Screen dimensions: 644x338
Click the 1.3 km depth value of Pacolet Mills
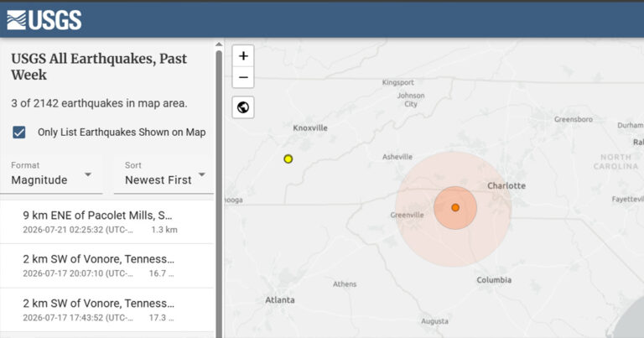click(x=164, y=230)
